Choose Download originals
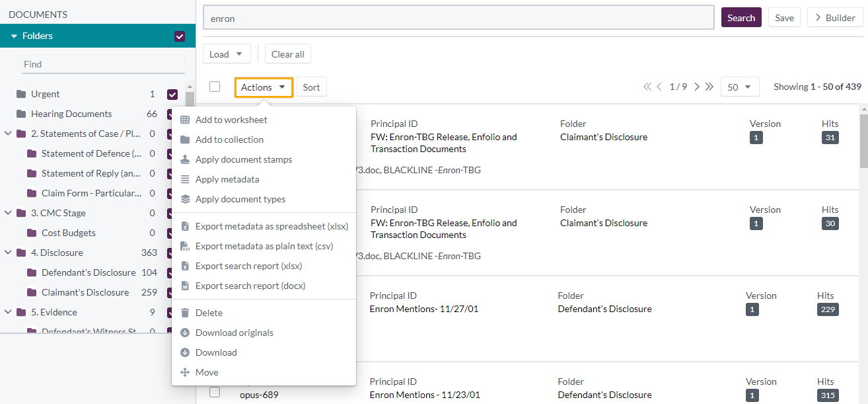 coord(264,333)
